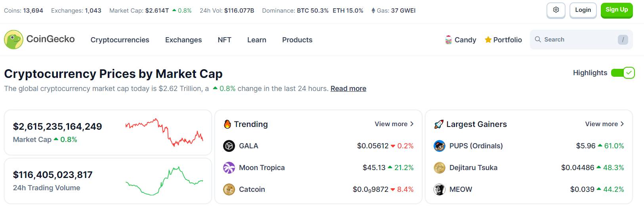Open the Cryptocurrencies menu

click(x=120, y=40)
